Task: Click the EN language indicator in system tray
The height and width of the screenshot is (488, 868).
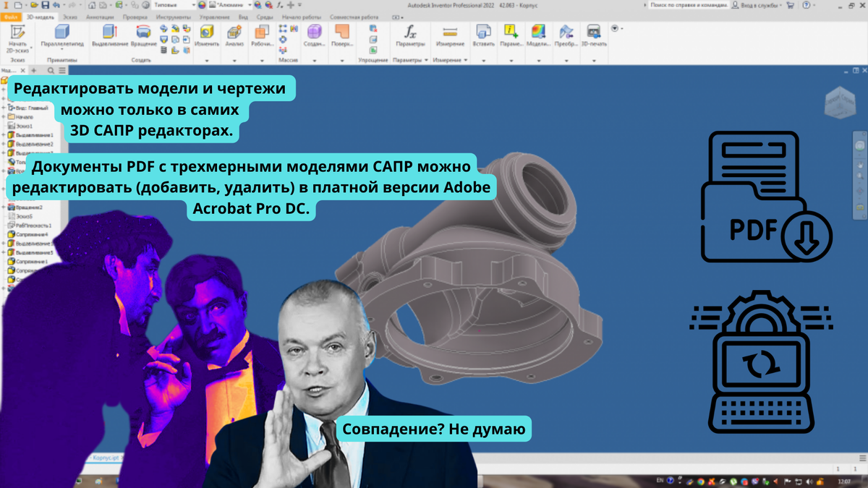Action: [x=660, y=481]
